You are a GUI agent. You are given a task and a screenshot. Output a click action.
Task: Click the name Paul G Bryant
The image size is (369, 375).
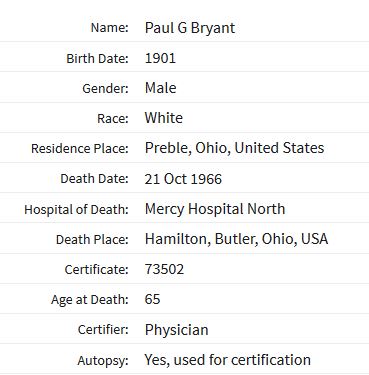(190, 28)
